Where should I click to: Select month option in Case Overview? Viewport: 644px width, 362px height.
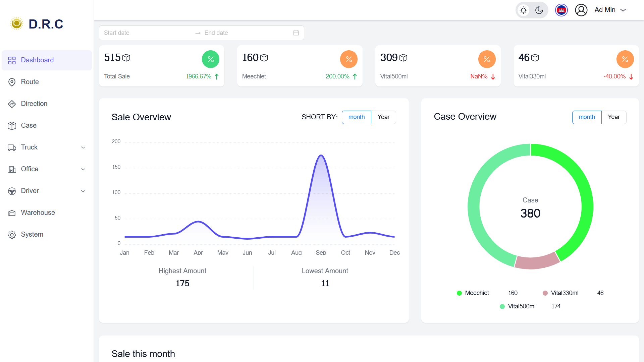click(587, 117)
